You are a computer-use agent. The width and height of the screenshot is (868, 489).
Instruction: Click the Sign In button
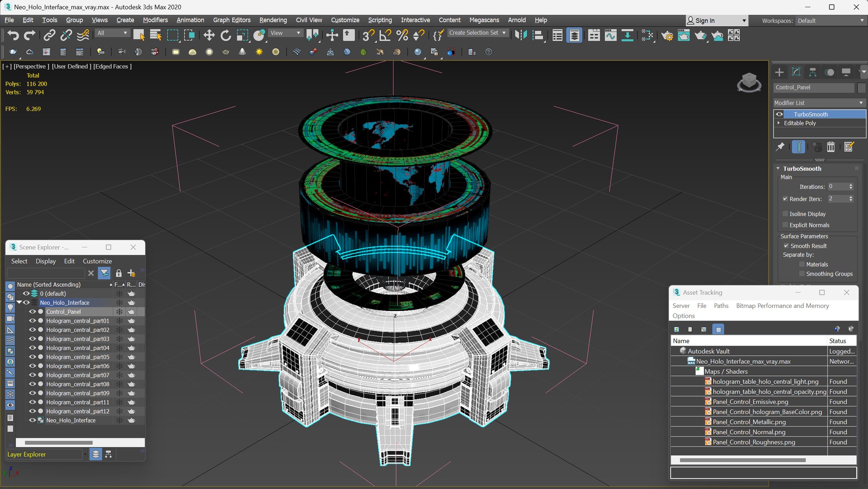click(x=716, y=21)
